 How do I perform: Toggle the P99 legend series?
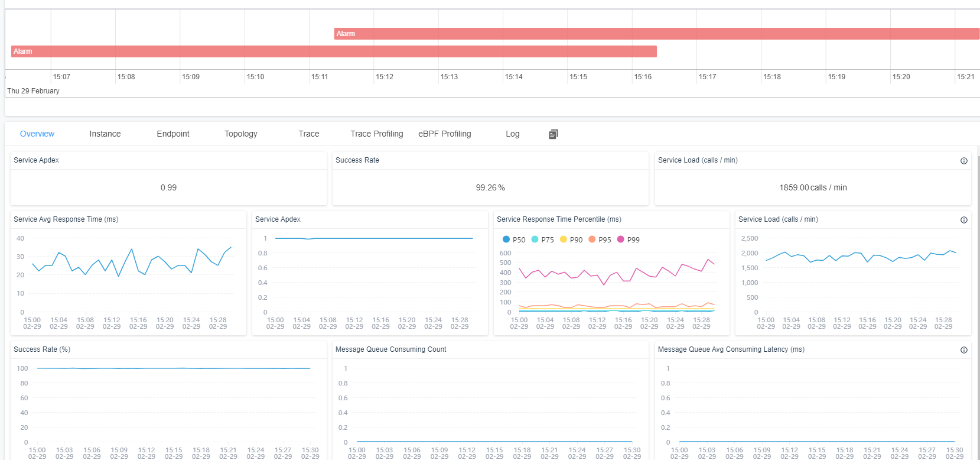click(629, 239)
